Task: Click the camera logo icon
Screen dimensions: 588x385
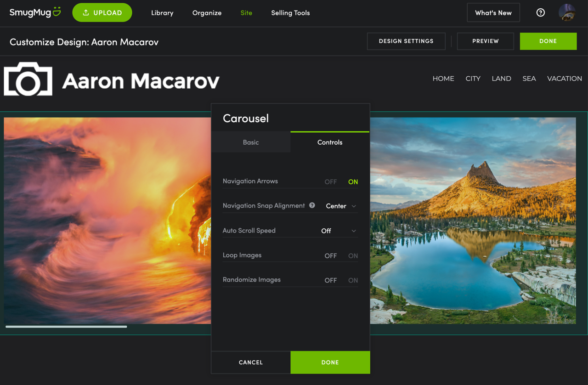Action: pos(28,79)
